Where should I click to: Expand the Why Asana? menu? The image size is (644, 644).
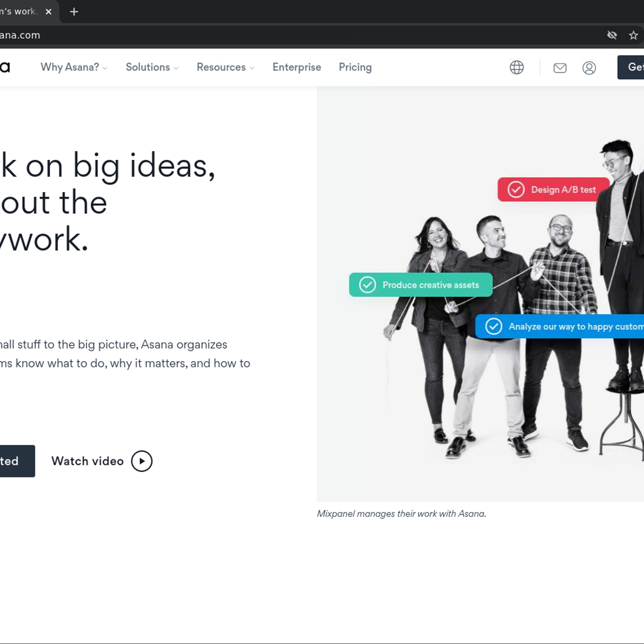tap(74, 67)
